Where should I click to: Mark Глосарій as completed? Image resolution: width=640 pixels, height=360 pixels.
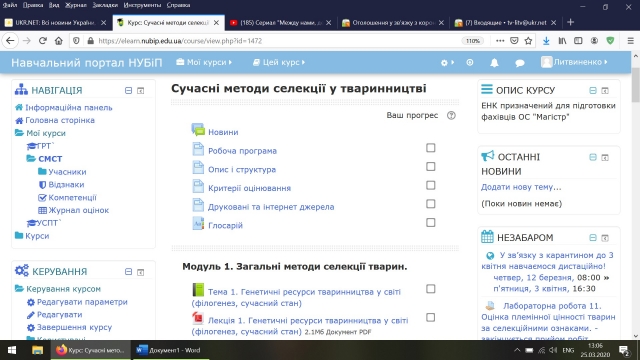click(431, 222)
